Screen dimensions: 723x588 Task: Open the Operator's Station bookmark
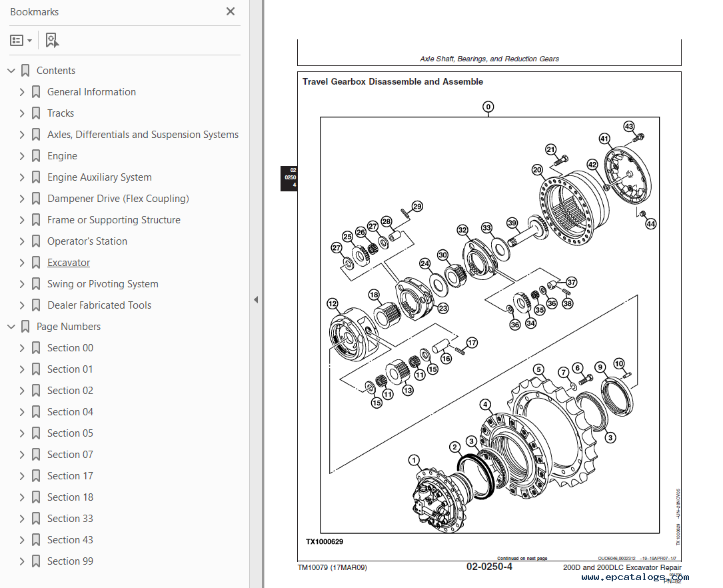tap(87, 241)
